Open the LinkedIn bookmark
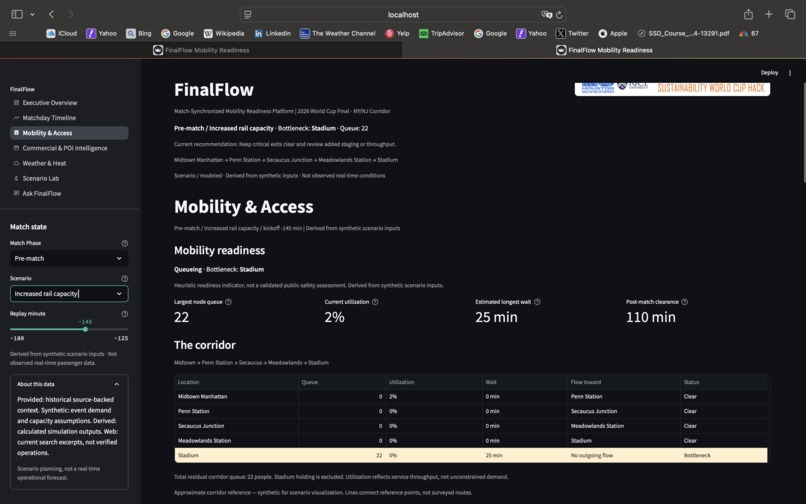 click(272, 33)
